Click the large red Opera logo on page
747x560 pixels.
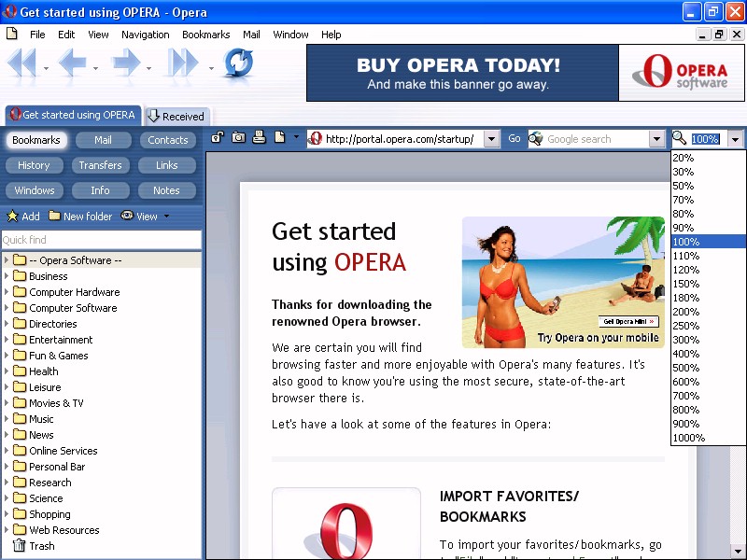point(345,531)
